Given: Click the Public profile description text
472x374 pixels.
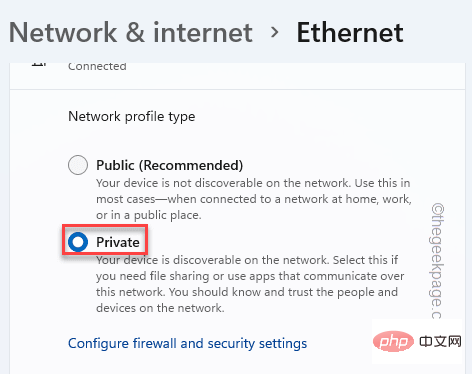Looking at the screenshot, I should tap(254, 199).
